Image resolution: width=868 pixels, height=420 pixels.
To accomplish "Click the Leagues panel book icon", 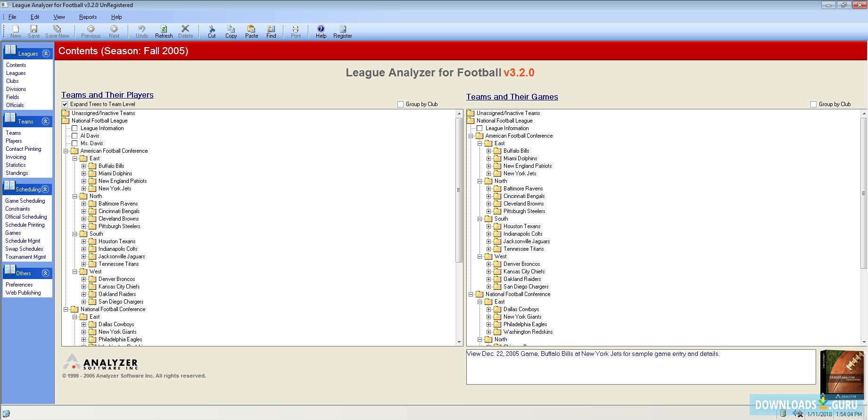I will pyautogui.click(x=10, y=50).
